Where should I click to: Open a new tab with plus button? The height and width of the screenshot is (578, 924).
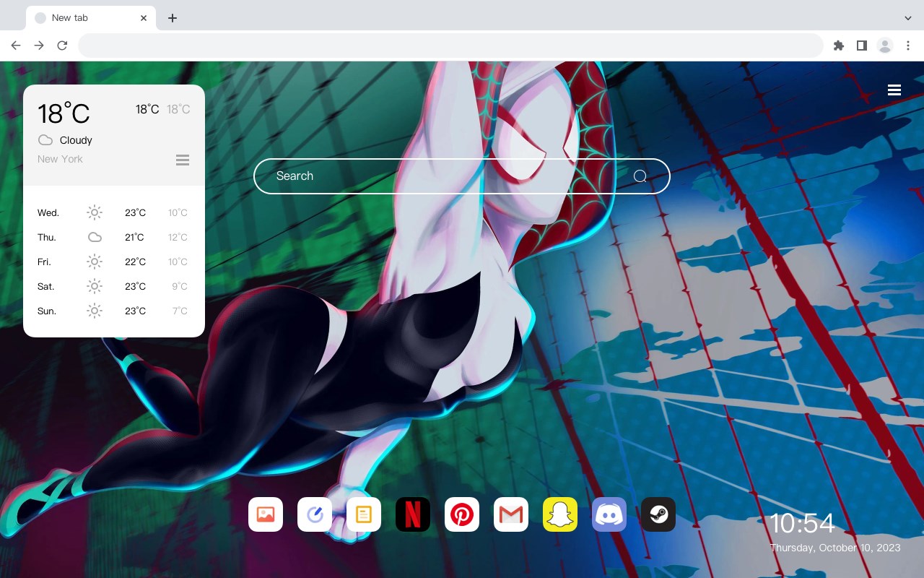click(x=172, y=18)
